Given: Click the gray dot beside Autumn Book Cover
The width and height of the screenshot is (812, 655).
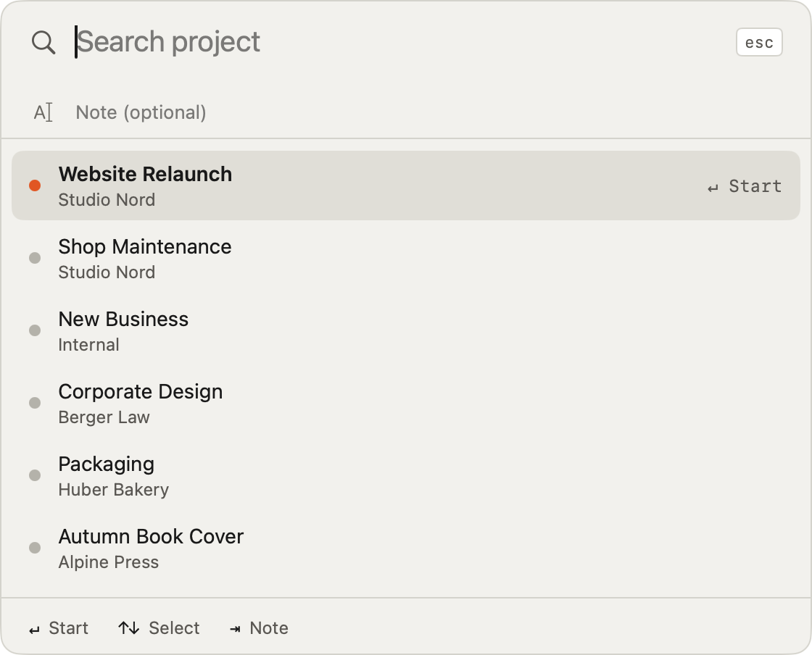Looking at the screenshot, I should click(35, 548).
